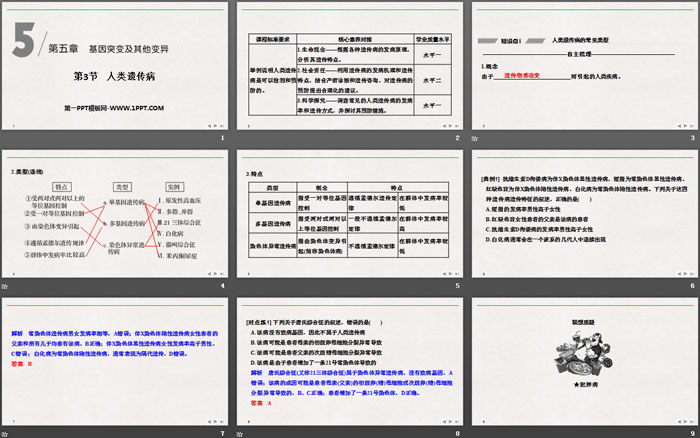Select slide 3 thumbnail about 知识点1
This screenshot has width=700, height=438.
coord(585,66)
